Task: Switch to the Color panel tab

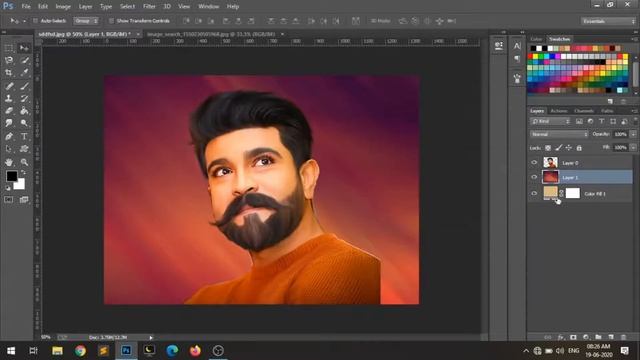Action: click(x=536, y=39)
